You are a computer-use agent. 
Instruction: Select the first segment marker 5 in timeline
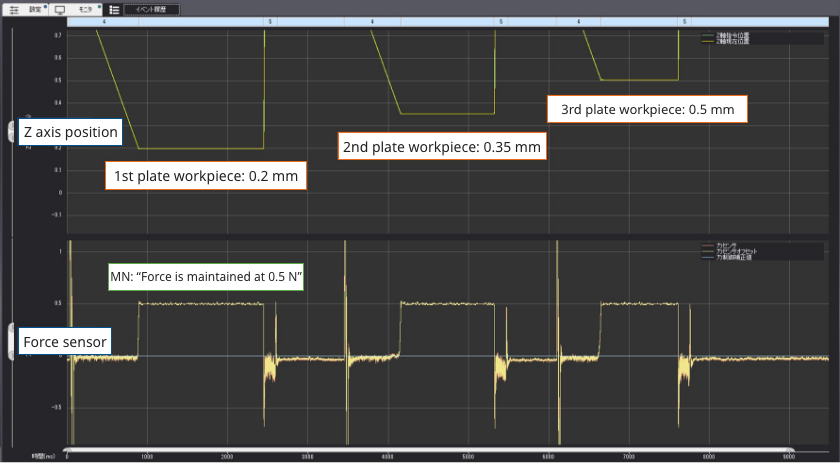[269, 21]
